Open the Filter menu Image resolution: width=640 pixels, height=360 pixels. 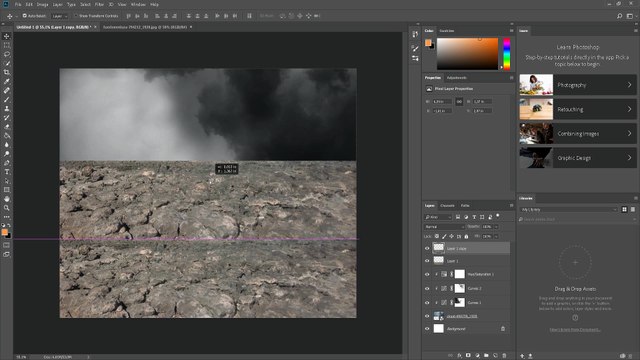(x=99, y=4)
